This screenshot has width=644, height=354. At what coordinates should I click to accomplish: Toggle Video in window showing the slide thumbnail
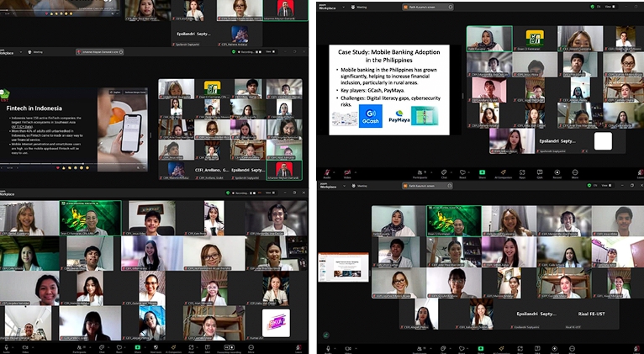(x=348, y=349)
